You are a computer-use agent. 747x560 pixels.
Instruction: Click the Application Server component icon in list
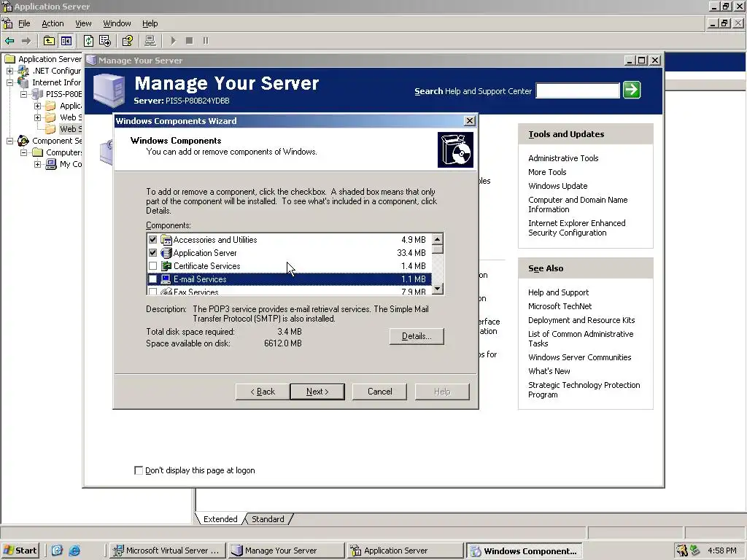tap(166, 253)
